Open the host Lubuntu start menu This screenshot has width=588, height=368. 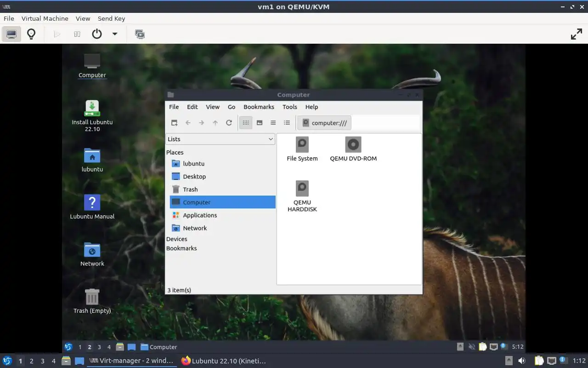(7, 361)
